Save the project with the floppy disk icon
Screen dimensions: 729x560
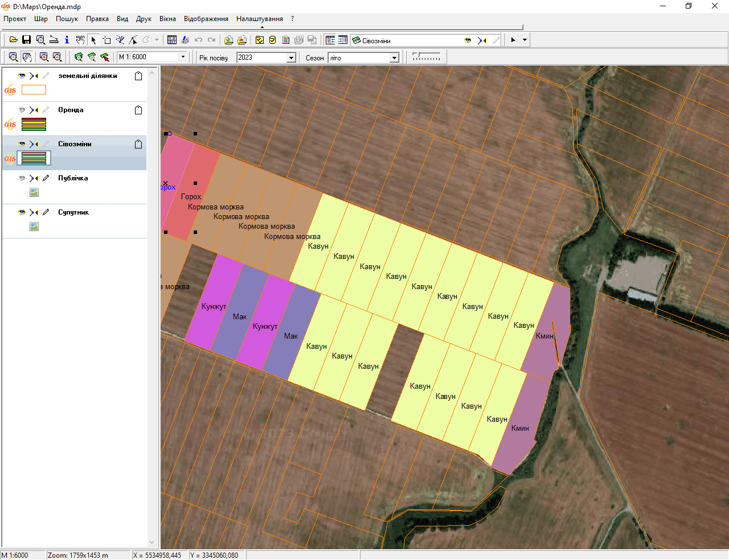(x=26, y=40)
